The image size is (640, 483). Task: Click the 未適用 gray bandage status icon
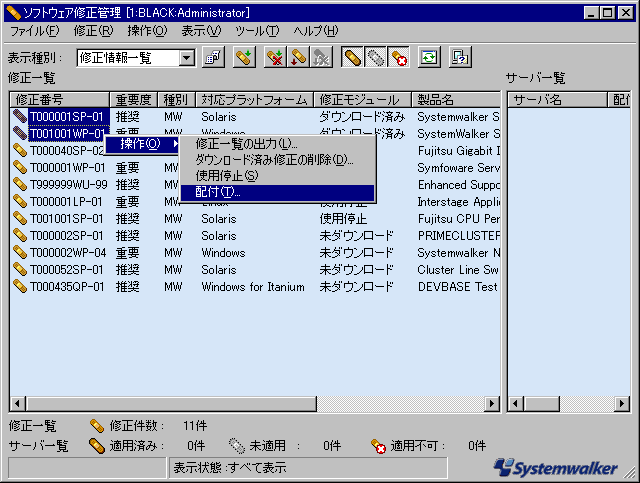pyautogui.click(x=236, y=445)
